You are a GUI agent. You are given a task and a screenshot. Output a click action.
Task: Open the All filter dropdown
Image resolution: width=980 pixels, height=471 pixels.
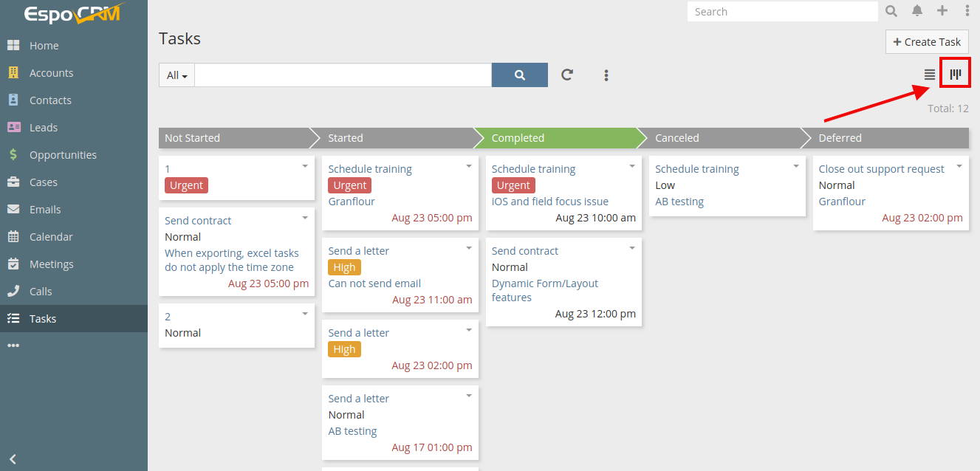[177, 75]
